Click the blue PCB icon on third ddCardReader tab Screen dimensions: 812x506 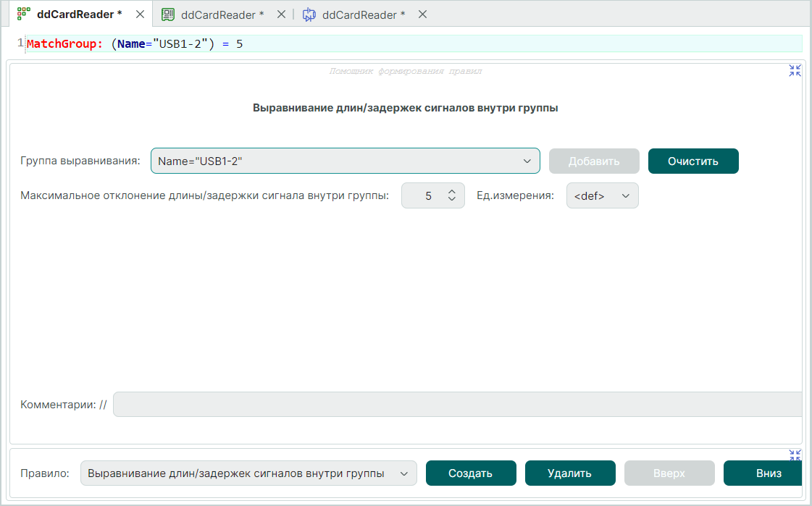[309, 14]
